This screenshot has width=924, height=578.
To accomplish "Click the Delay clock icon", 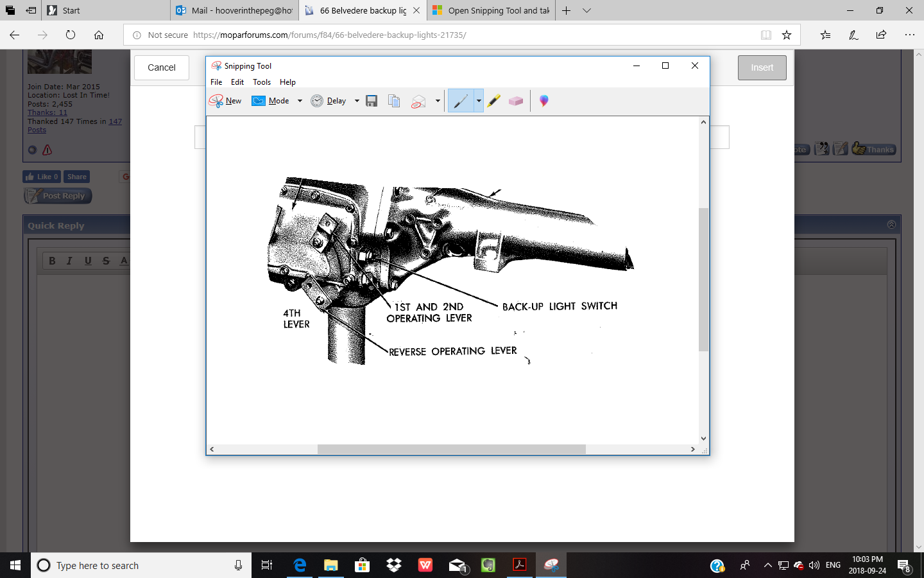I will (x=317, y=101).
